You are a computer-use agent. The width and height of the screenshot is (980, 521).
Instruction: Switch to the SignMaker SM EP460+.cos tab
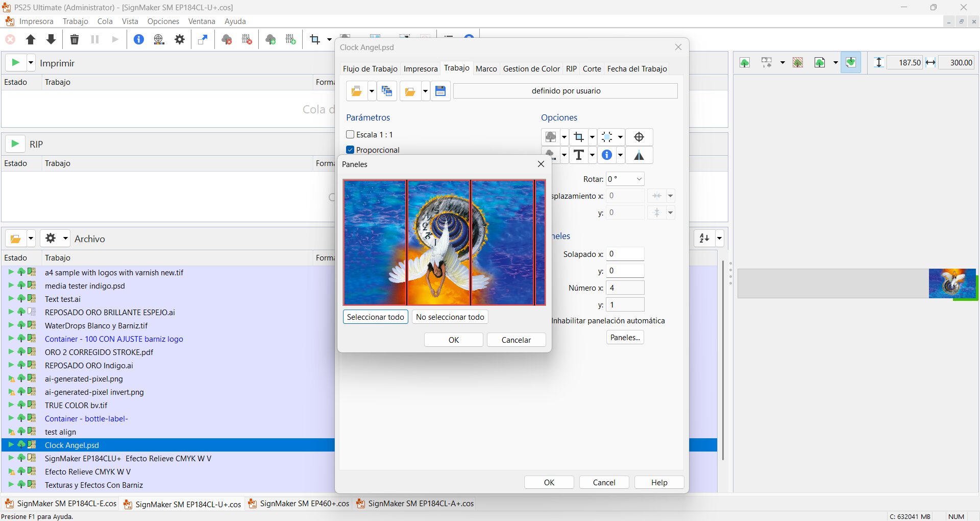pos(299,504)
